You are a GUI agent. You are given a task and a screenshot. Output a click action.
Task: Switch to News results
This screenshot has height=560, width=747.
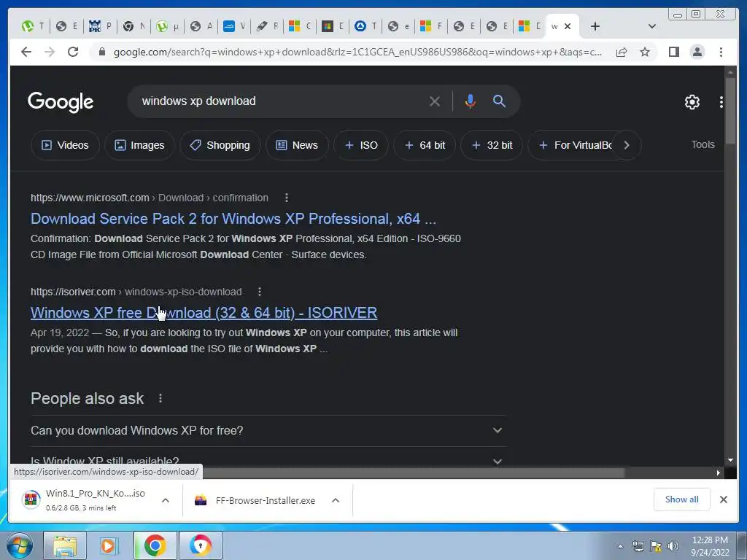[x=298, y=145]
